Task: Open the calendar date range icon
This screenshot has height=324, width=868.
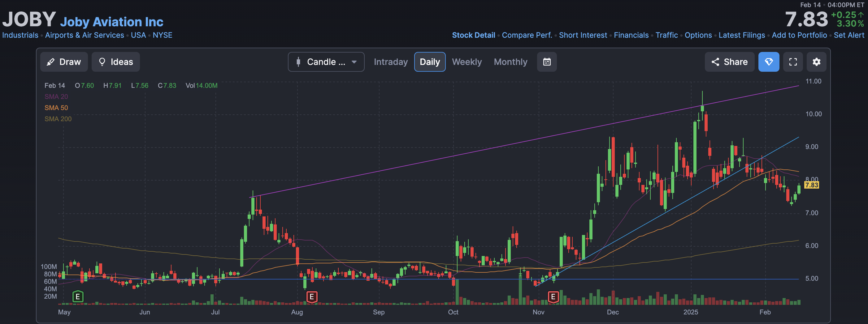Action: click(x=547, y=62)
